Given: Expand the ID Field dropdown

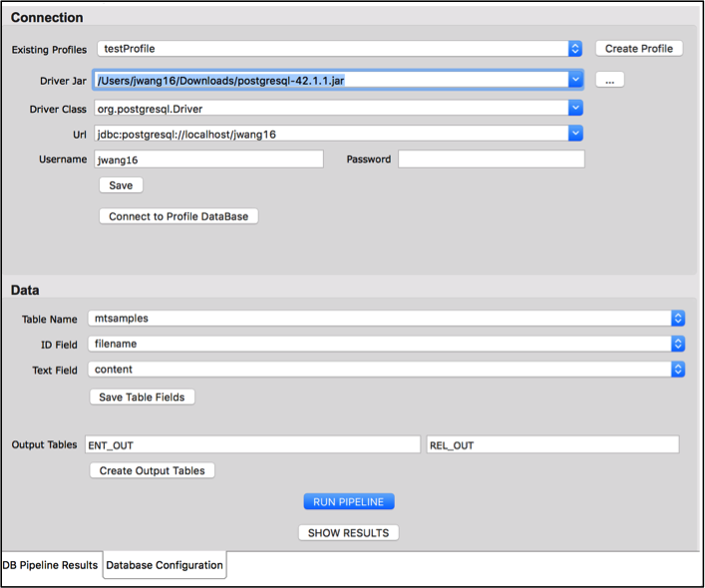Looking at the screenshot, I should click(x=678, y=343).
